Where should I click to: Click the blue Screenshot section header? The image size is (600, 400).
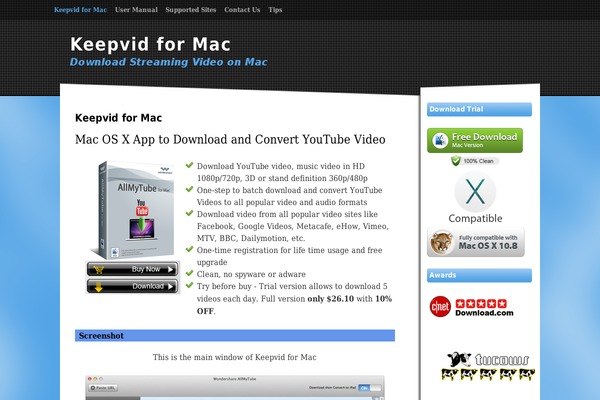[235, 336]
